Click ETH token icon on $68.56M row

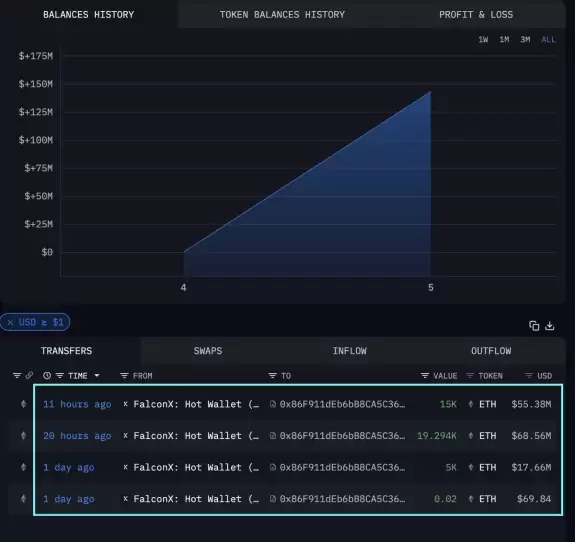click(470, 436)
